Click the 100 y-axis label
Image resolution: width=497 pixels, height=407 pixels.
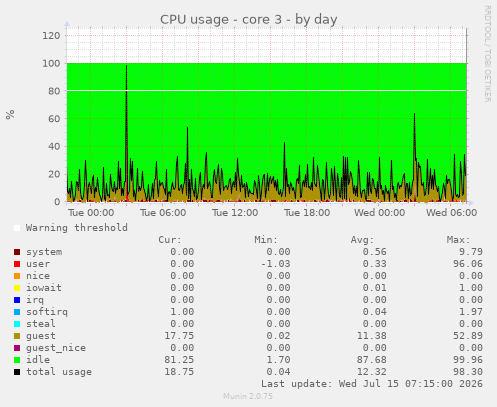(x=51, y=63)
